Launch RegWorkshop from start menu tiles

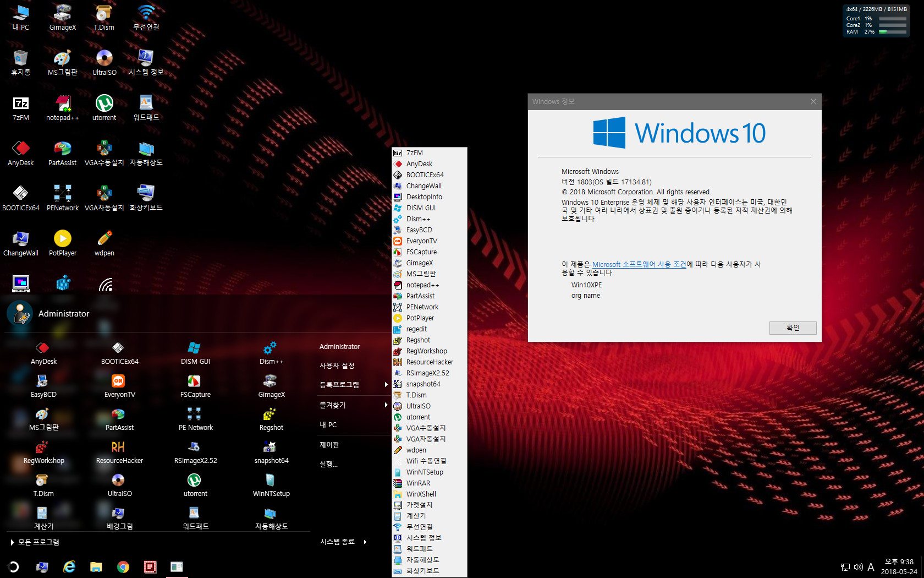point(43,452)
